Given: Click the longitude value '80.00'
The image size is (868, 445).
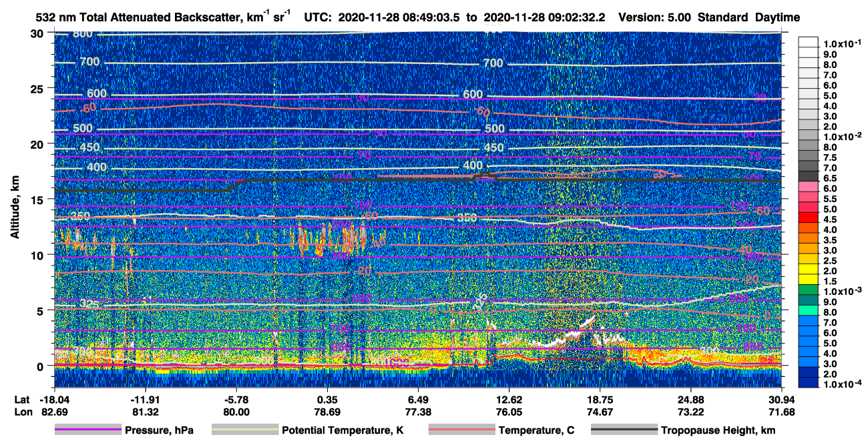Looking at the screenshot, I should click(236, 412).
